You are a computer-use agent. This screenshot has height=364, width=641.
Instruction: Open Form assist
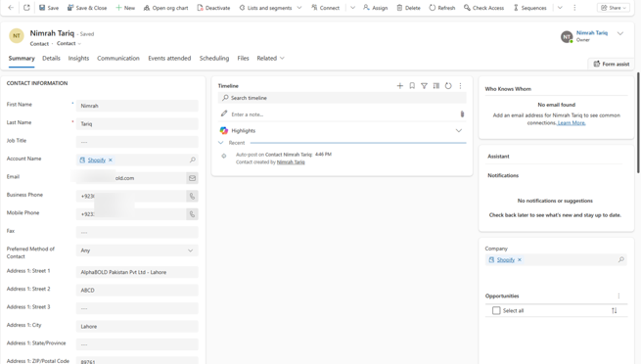click(612, 64)
